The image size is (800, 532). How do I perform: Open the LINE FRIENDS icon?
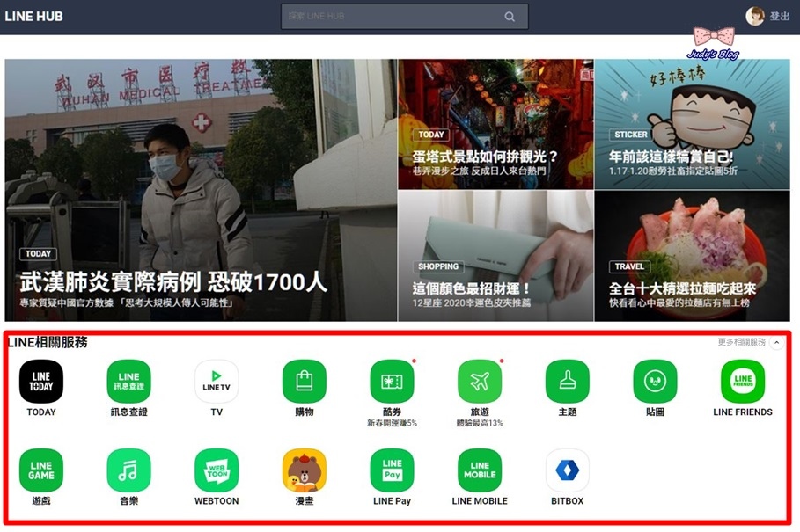(743, 381)
